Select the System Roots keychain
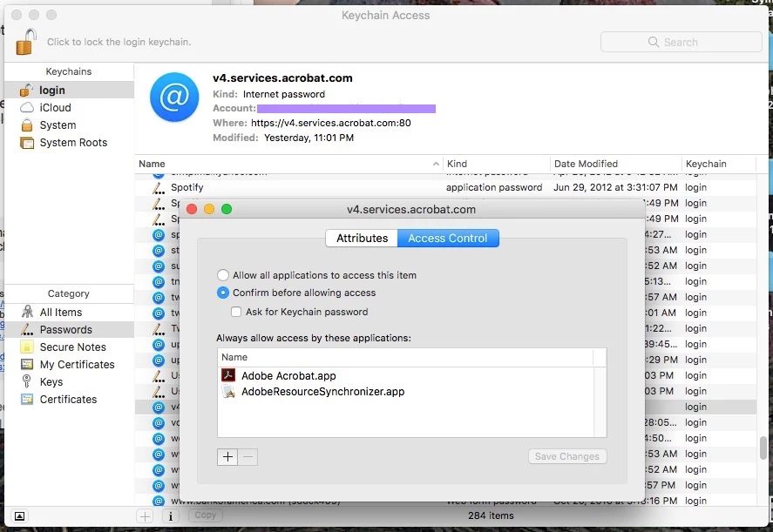 click(x=69, y=142)
